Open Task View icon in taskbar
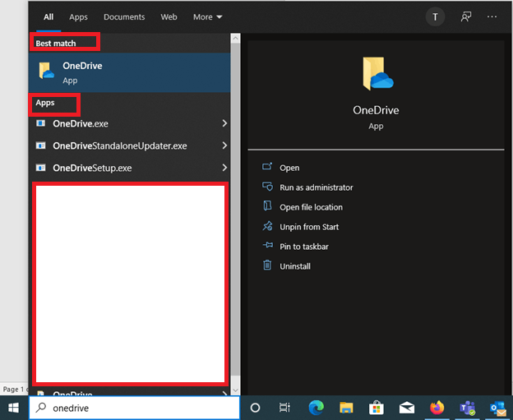Viewport: 513px width, 420px height. coord(284,408)
